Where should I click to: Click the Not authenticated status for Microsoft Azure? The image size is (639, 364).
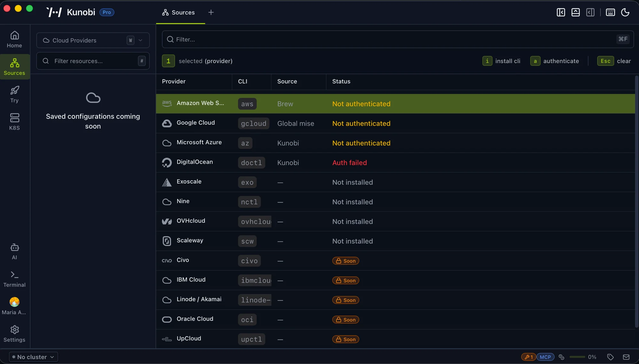[361, 143]
